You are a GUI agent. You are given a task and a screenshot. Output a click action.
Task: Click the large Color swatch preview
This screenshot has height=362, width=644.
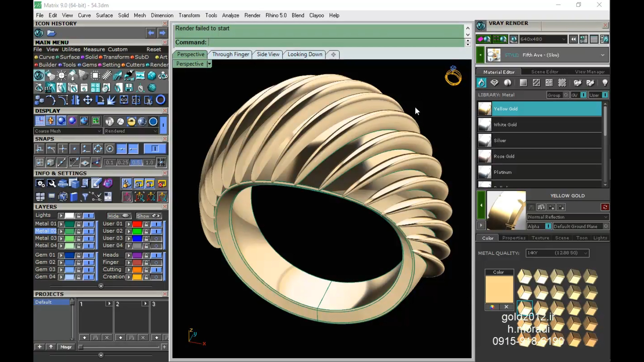point(499,289)
